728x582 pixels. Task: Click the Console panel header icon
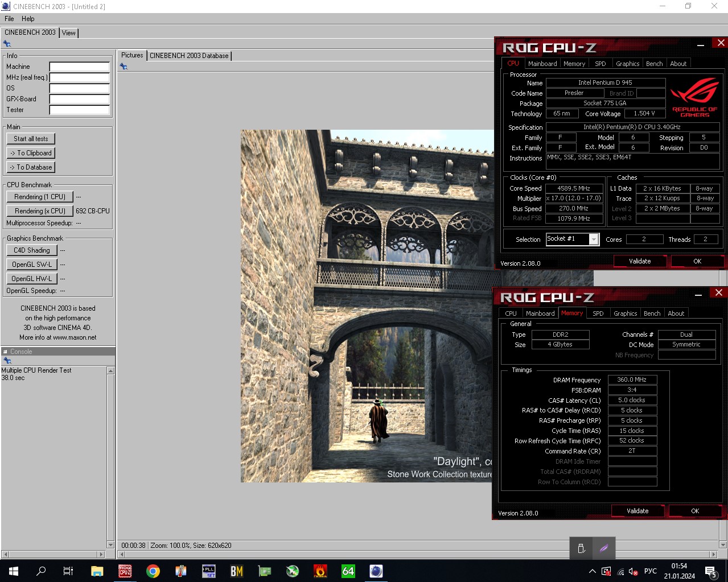[x=5, y=352]
